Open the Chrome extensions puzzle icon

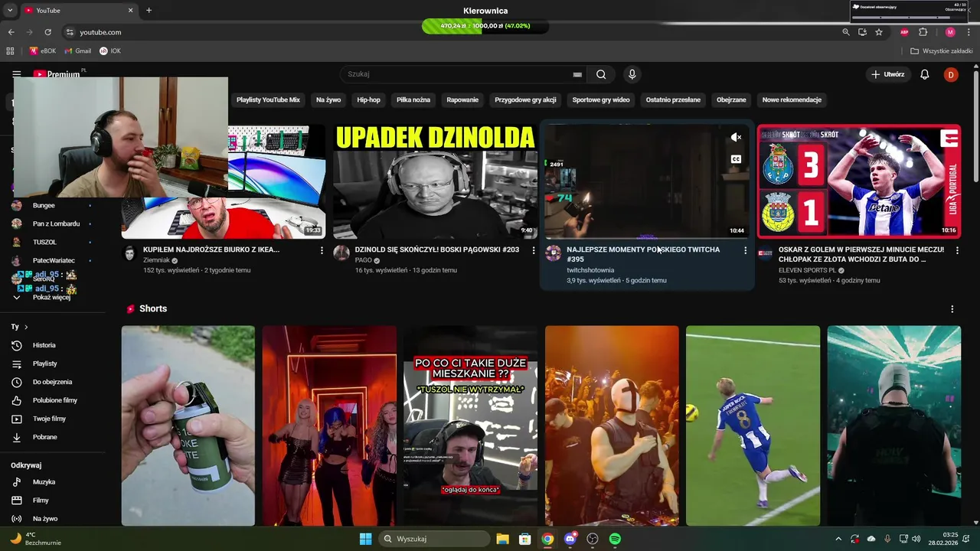(x=923, y=32)
